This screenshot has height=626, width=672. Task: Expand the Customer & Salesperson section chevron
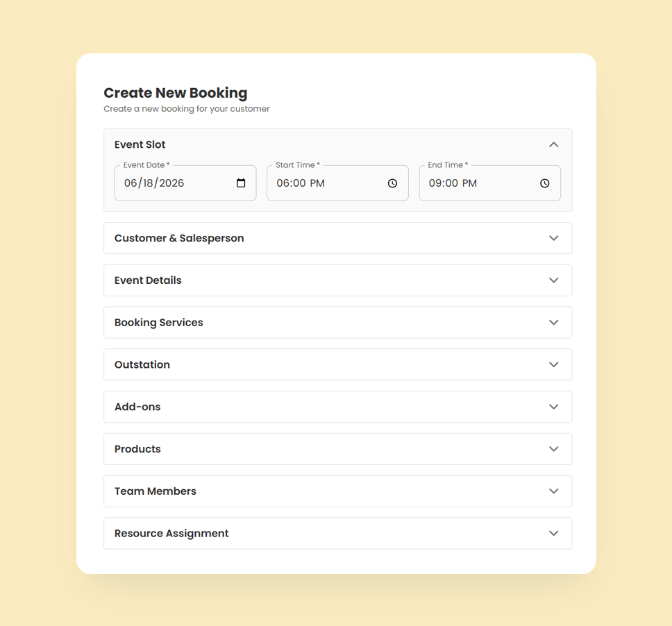click(554, 238)
